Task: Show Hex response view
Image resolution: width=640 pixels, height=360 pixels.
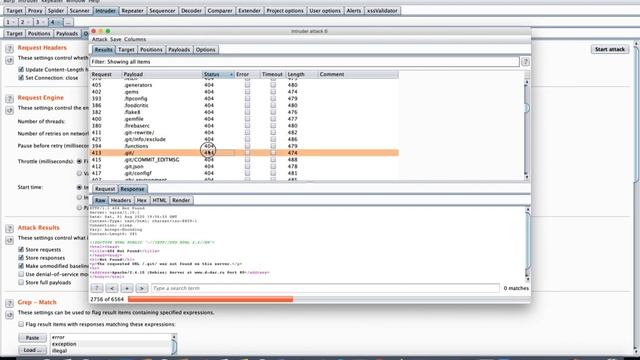Action: point(142,200)
